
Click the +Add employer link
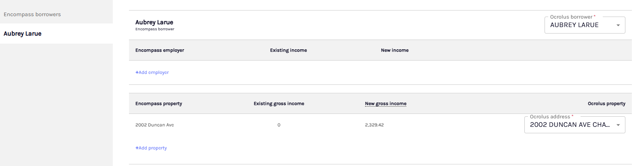152,72
